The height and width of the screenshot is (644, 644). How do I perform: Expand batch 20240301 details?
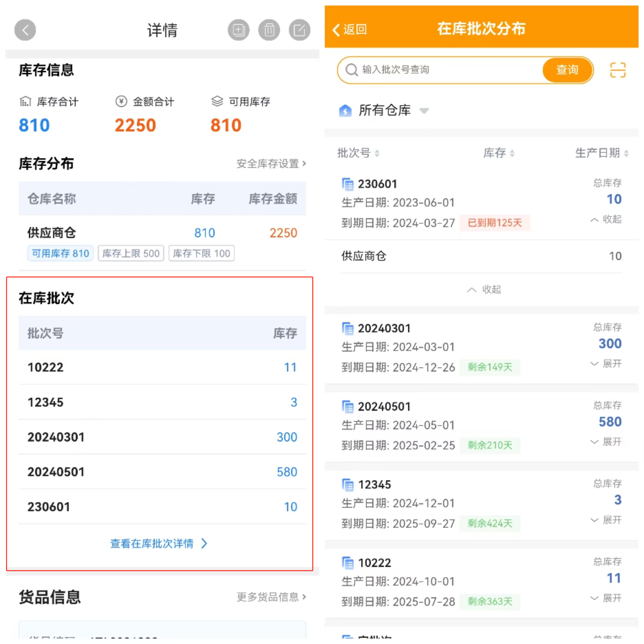606,364
